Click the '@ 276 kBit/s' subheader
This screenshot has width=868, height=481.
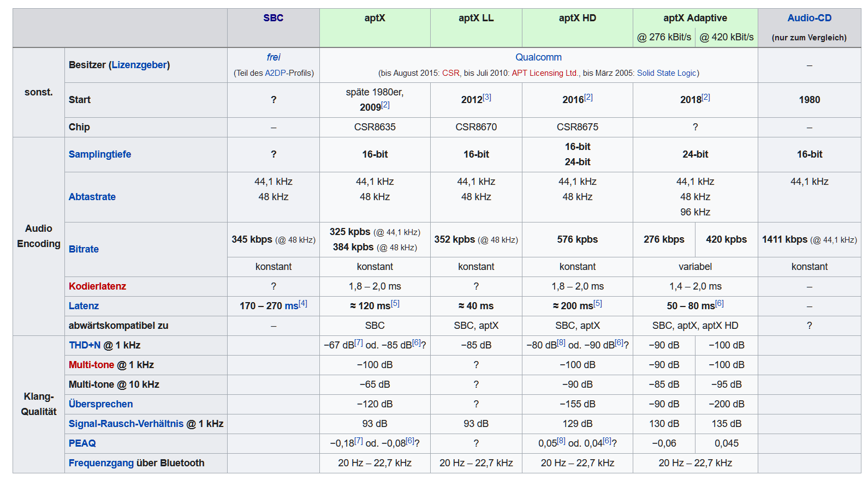(x=664, y=37)
